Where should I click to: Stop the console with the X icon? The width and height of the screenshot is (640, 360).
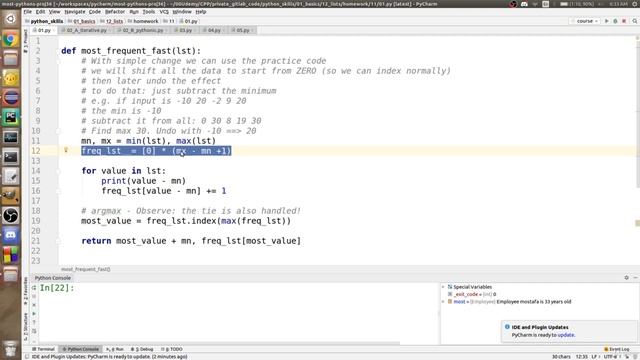34,305
